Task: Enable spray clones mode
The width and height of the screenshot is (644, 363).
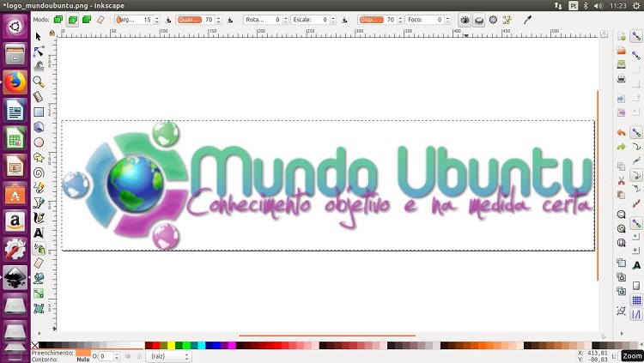Action: (x=73, y=19)
